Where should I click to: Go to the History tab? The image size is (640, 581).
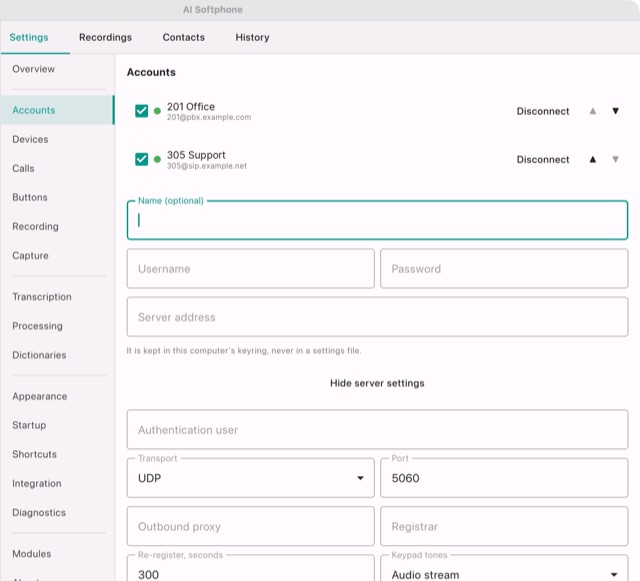click(252, 37)
